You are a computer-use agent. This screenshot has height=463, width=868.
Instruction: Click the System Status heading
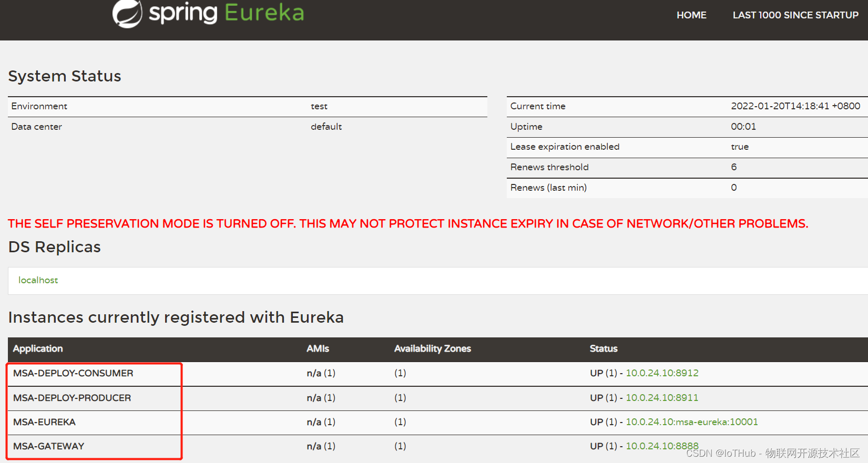65,76
